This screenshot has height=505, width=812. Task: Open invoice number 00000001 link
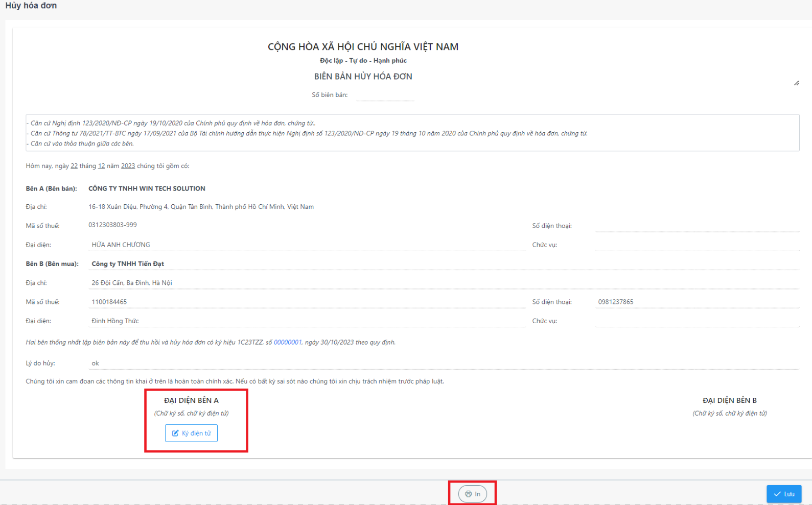point(288,342)
